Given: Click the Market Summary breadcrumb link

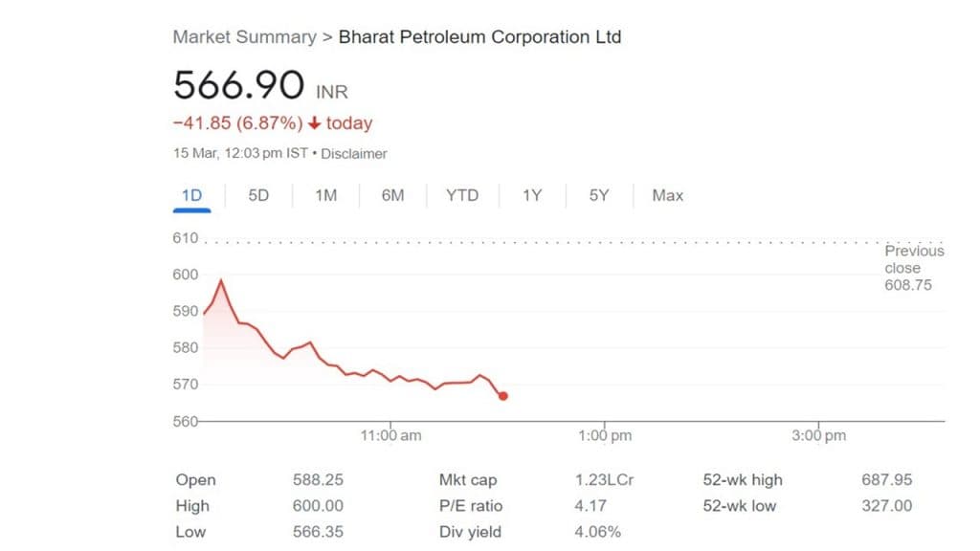Looking at the screenshot, I should [244, 37].
